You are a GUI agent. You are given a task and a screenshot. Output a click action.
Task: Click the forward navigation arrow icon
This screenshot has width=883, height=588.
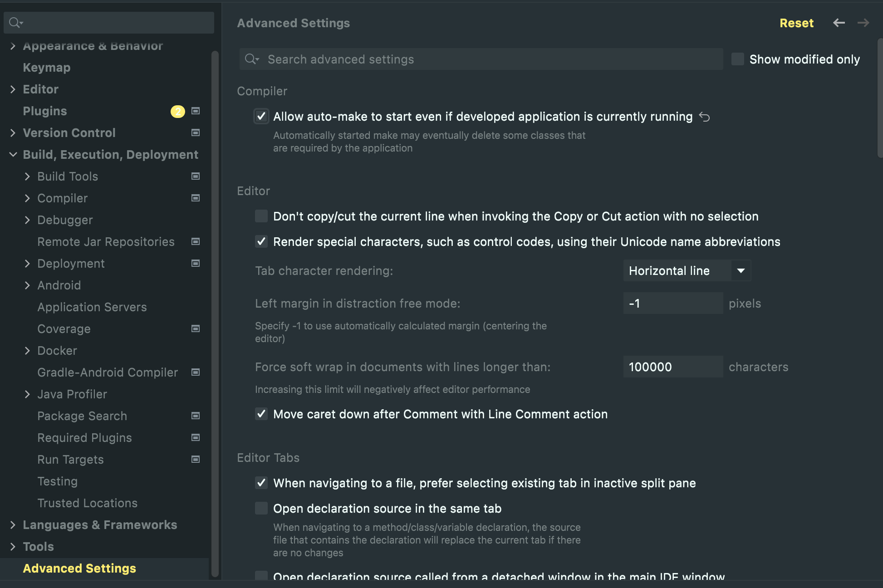863,23
